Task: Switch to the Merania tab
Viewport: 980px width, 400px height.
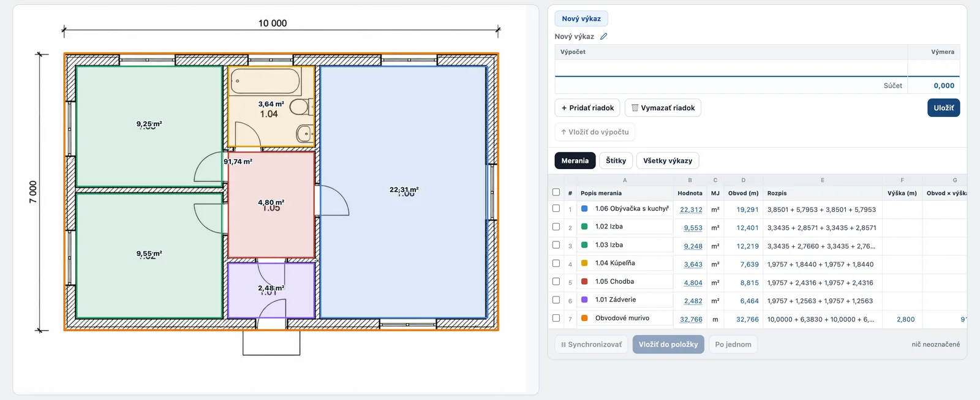Action: click(575, 160)
